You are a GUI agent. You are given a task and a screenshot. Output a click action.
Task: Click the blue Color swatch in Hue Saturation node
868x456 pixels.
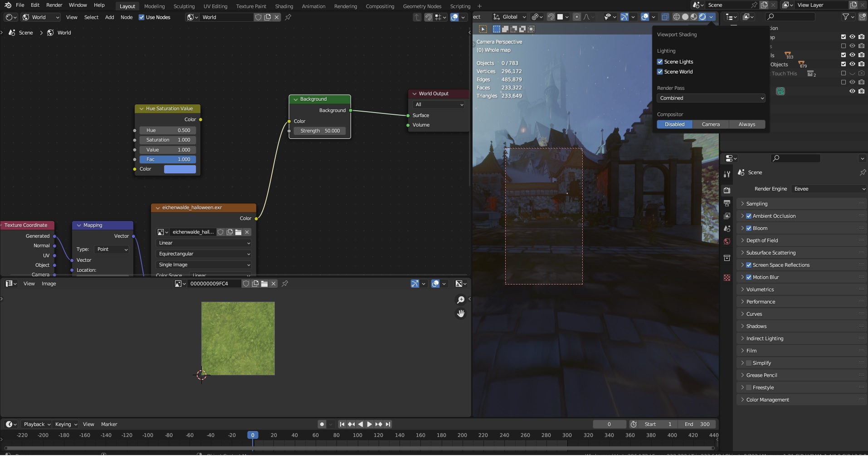coord(180,169)
